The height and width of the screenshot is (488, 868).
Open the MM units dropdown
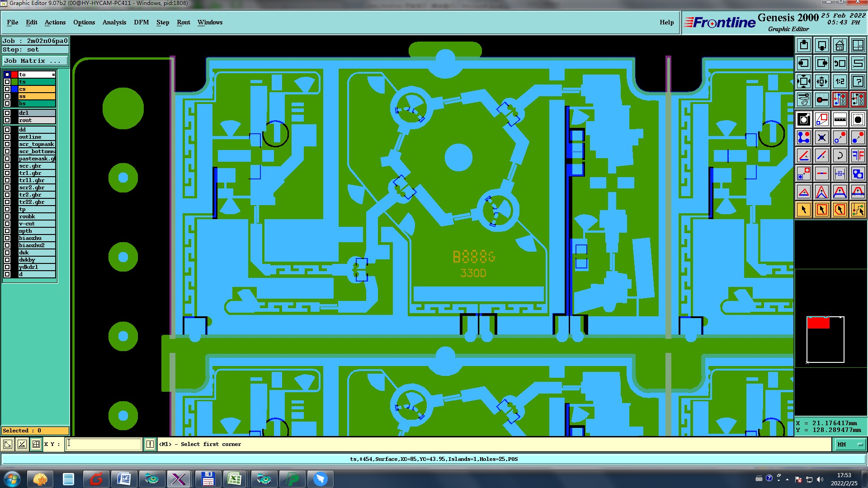[850, 445]
